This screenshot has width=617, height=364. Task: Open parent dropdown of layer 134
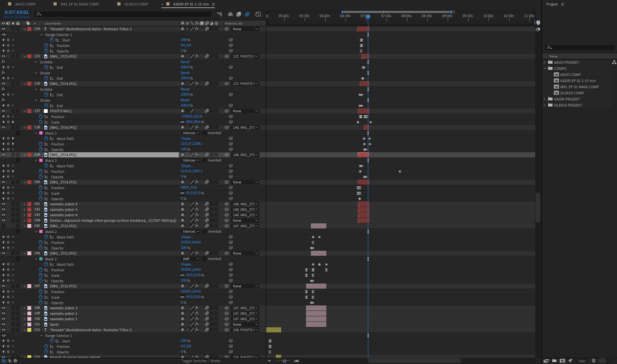point(245,29)
